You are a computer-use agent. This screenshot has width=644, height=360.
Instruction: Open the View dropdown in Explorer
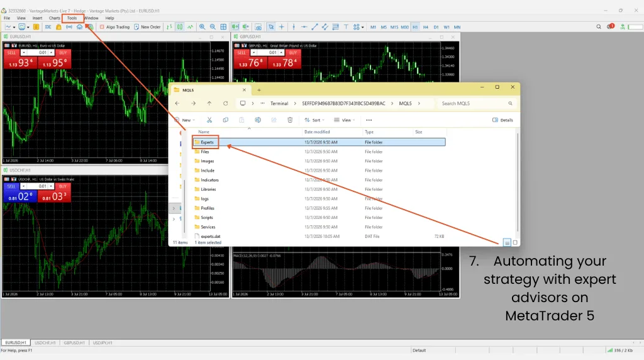[x=345, y=120]
